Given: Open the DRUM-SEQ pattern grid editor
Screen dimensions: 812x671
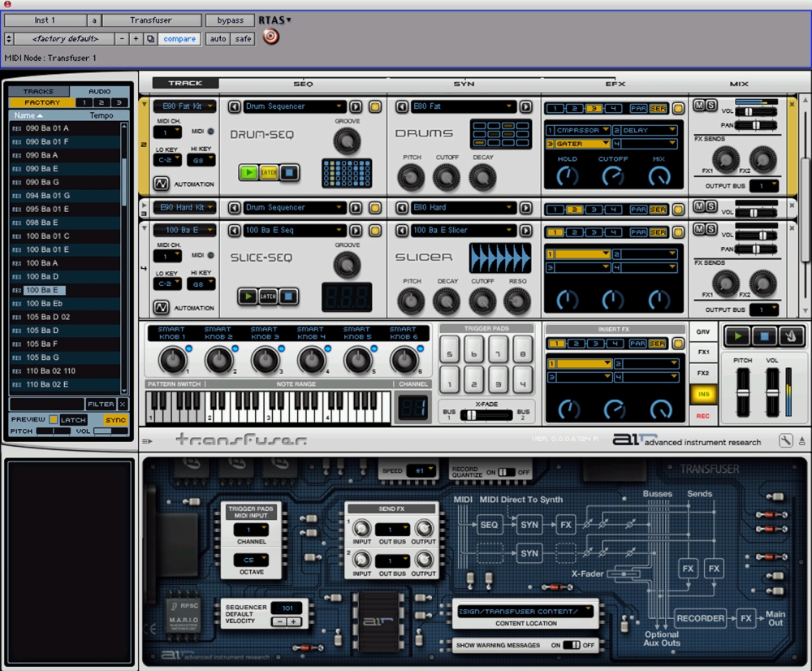Looking at the screenshot, I should (x=347, y=172).
